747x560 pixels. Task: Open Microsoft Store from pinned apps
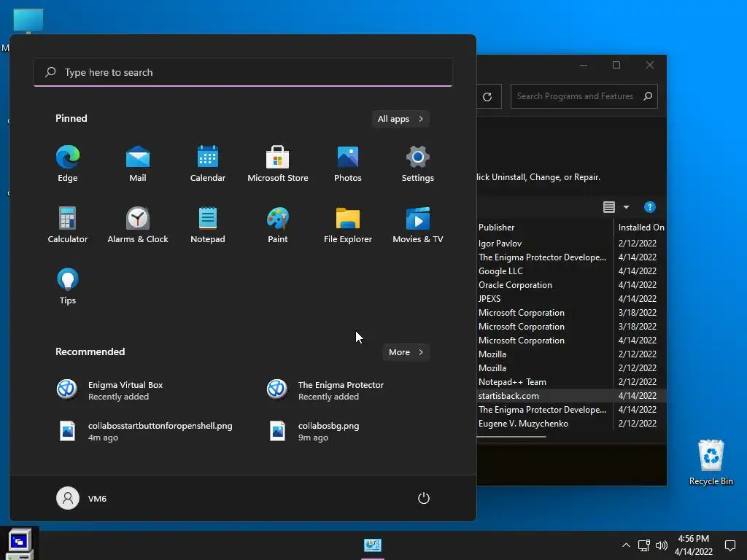[278, 164]
